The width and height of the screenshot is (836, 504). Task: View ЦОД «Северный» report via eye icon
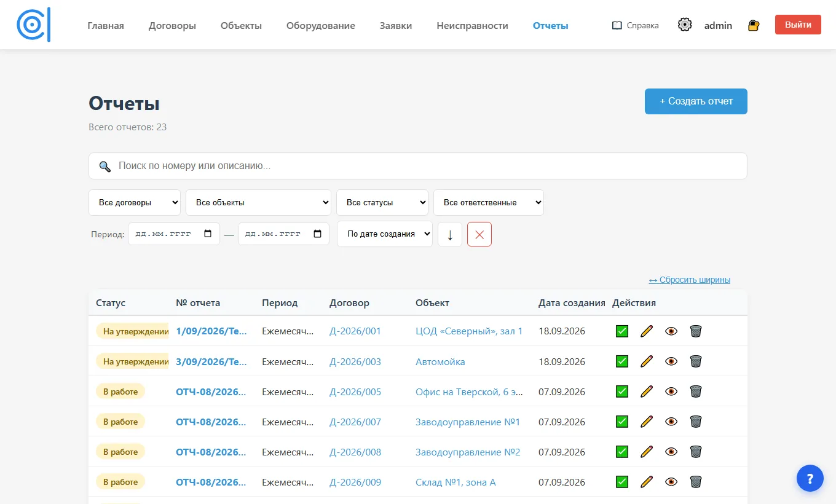(671, 331)
